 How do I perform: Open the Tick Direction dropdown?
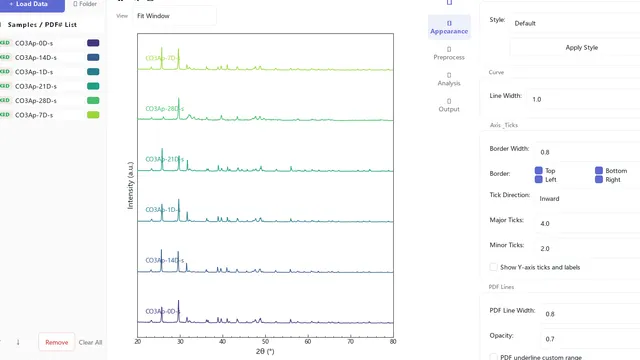coord(587,199)
